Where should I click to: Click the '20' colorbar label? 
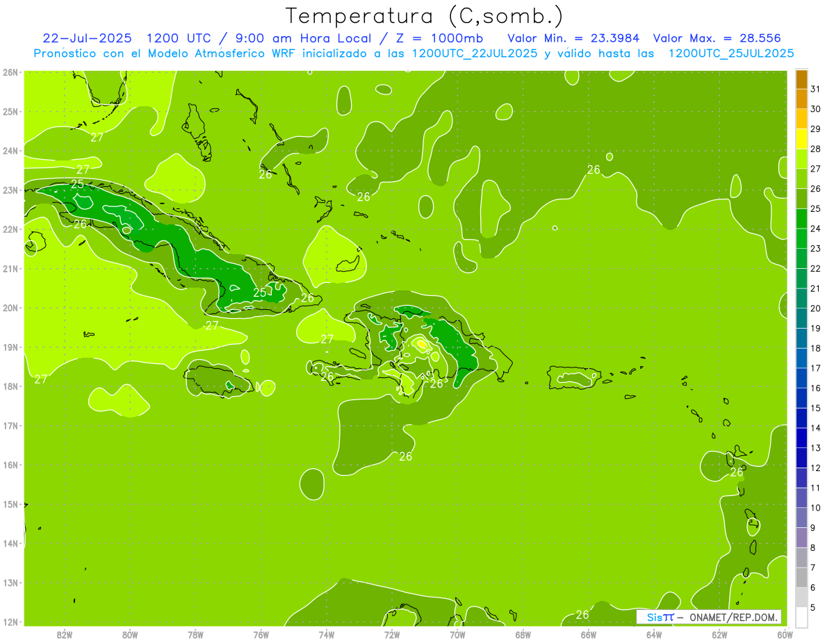tap(816, 308)
